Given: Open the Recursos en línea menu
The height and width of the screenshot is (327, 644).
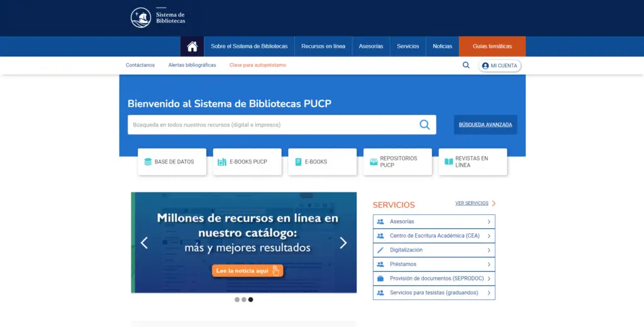Looking at the screenshot, I should (x=323, y=47).
